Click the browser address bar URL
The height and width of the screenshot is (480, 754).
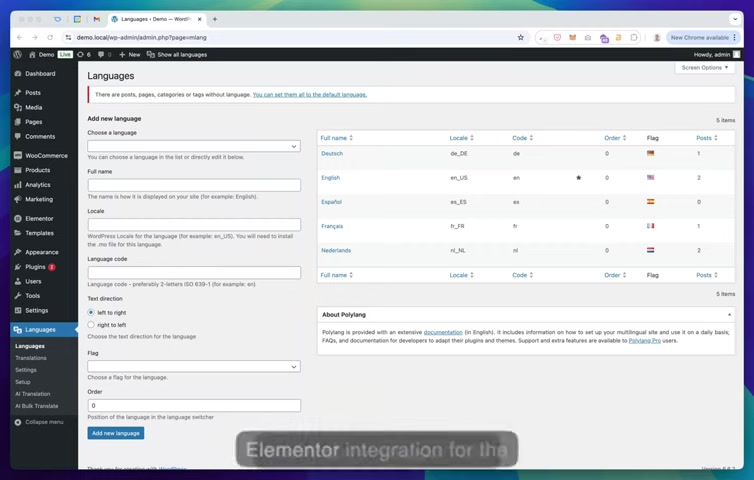(141, 38)
